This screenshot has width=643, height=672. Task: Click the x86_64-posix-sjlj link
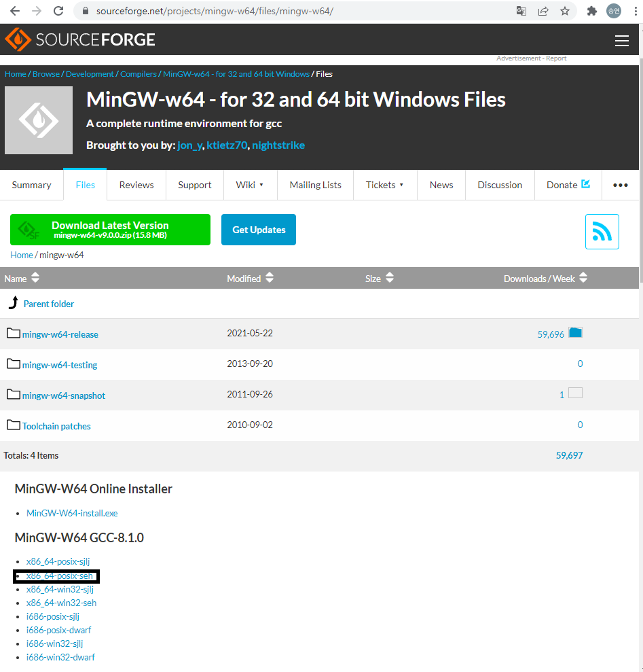58,561
